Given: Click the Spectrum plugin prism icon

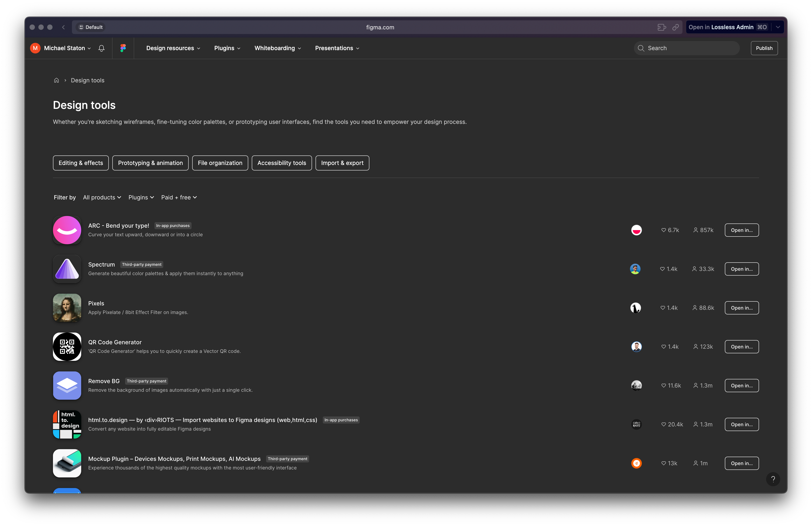Looking at the screenshot, I should pyautogui.click(x=67, y=269).
